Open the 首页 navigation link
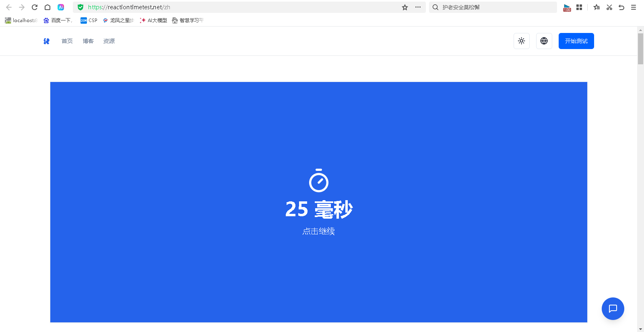Viewport: 644px width, 332px height. 67,41
